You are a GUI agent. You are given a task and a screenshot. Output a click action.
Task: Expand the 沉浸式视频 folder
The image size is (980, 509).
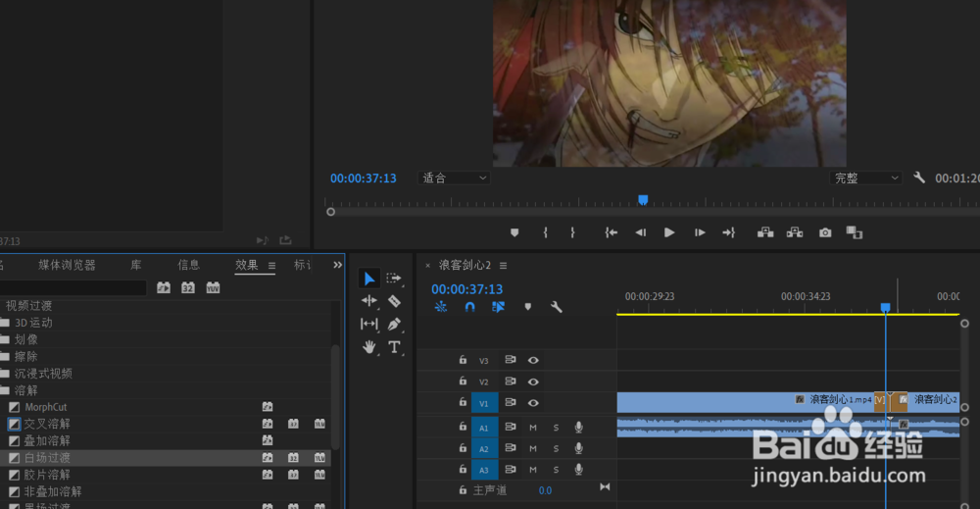point(6,374)
